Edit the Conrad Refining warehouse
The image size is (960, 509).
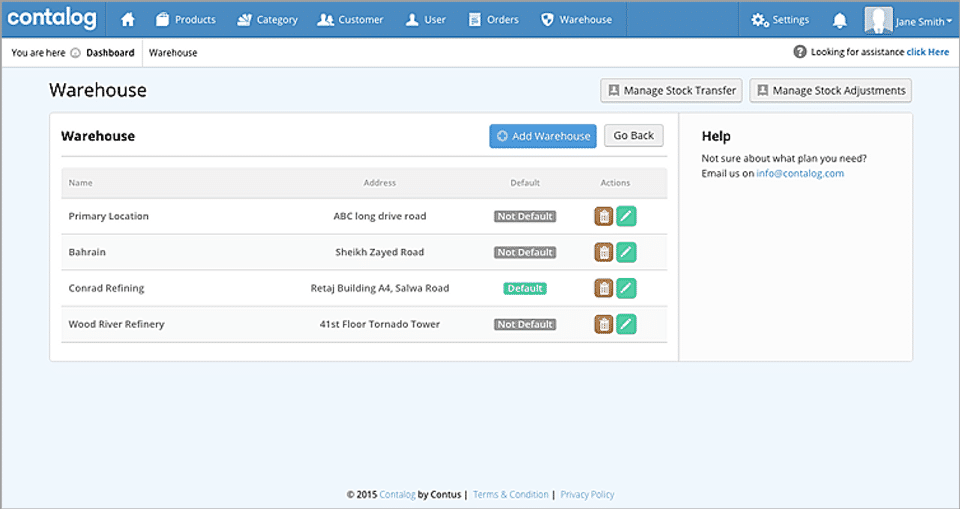coord(626,288)
